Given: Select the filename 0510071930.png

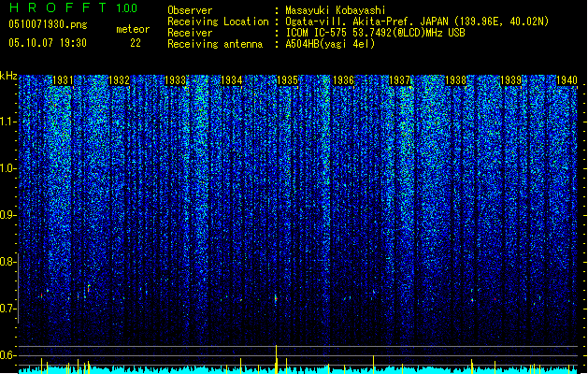Looking at the screenshot, I should (x=48, y=24).
